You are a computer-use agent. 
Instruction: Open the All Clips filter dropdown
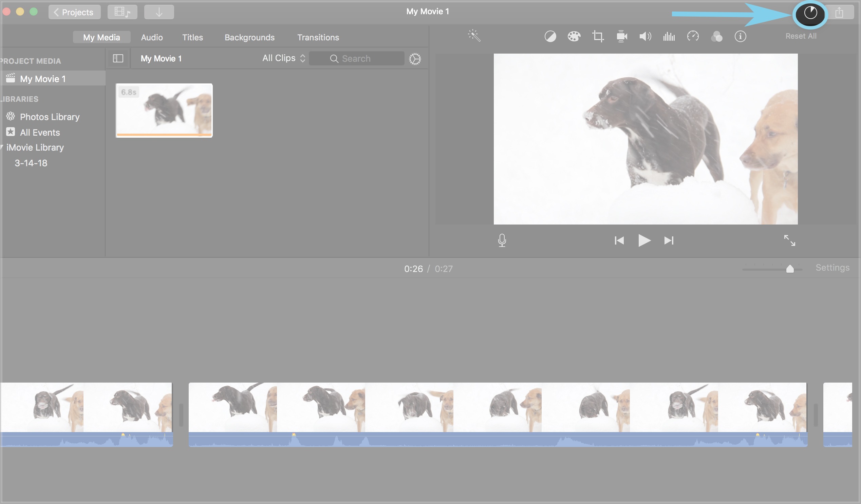284,58
